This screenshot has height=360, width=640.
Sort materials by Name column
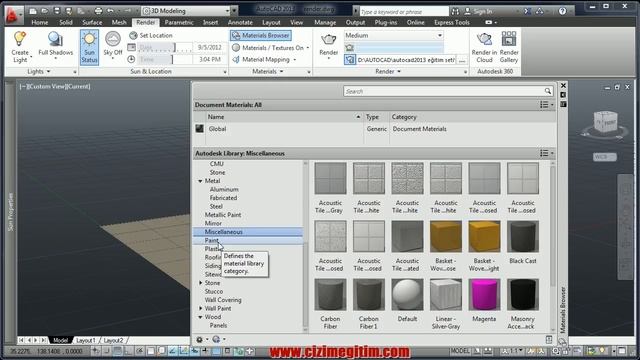pyautogui.click(x=284, y=117)
